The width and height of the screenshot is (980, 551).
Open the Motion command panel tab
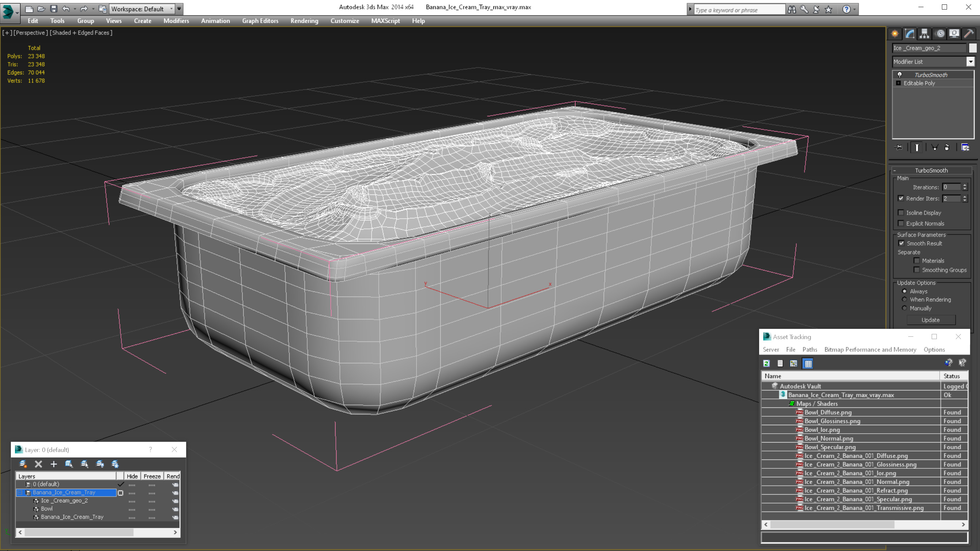pyautogui.click(x=940, y=33)
